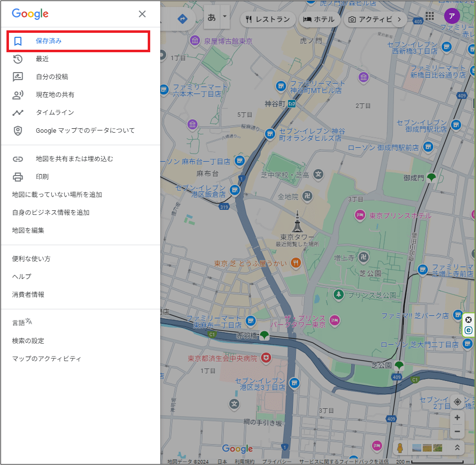Click the Google logo in the side menu
Screen dimensions: 476x465
(x=30, y=14)
